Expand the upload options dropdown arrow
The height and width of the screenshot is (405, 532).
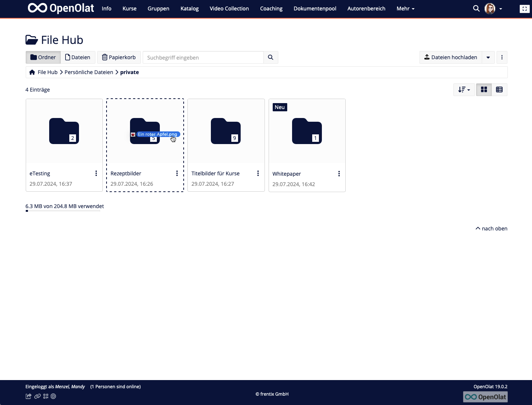[x=488, y=57]
